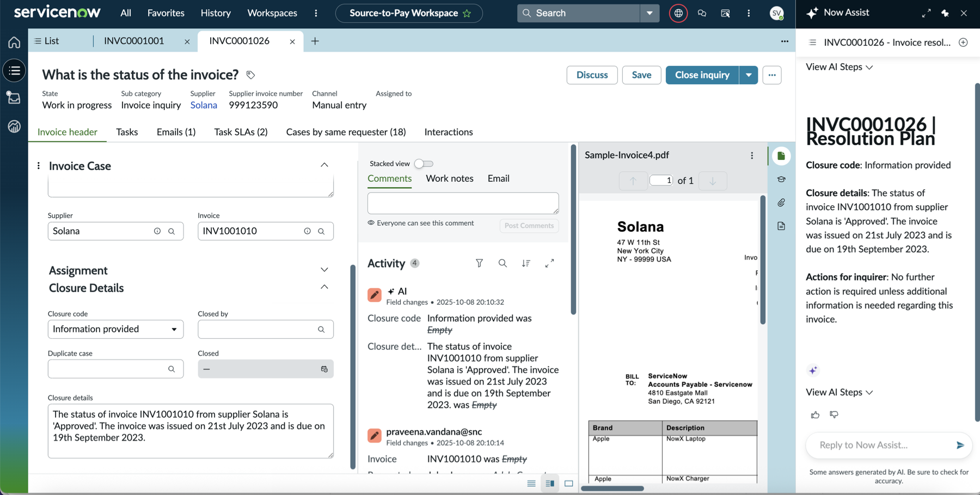Image resolution: width=980 pixels, height=495 pixels.
Task: Select the green document viewer icon
Action: [781, 156]
